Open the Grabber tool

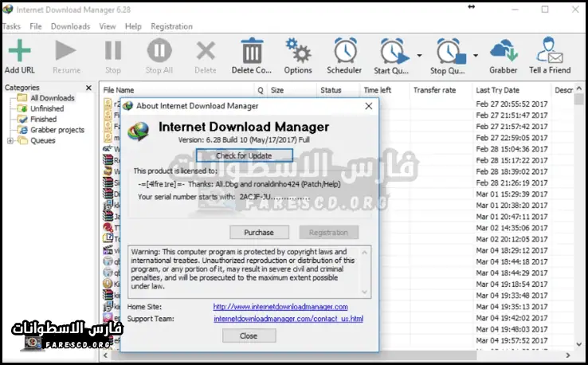(x=503, y=53)
